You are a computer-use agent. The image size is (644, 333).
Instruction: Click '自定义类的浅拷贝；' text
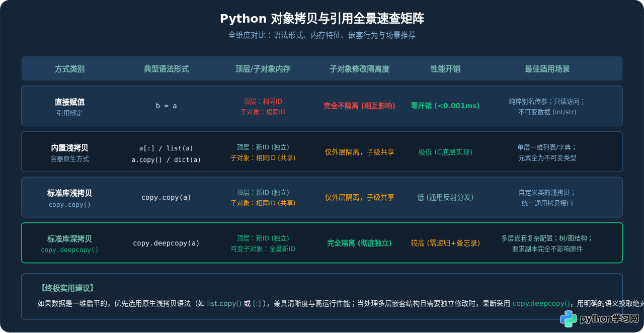click(547, 193)
